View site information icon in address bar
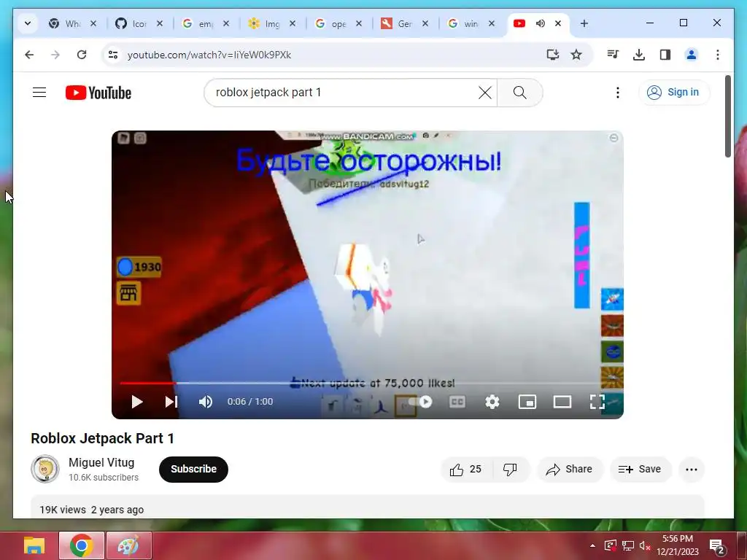 click(x=113, y=55)
